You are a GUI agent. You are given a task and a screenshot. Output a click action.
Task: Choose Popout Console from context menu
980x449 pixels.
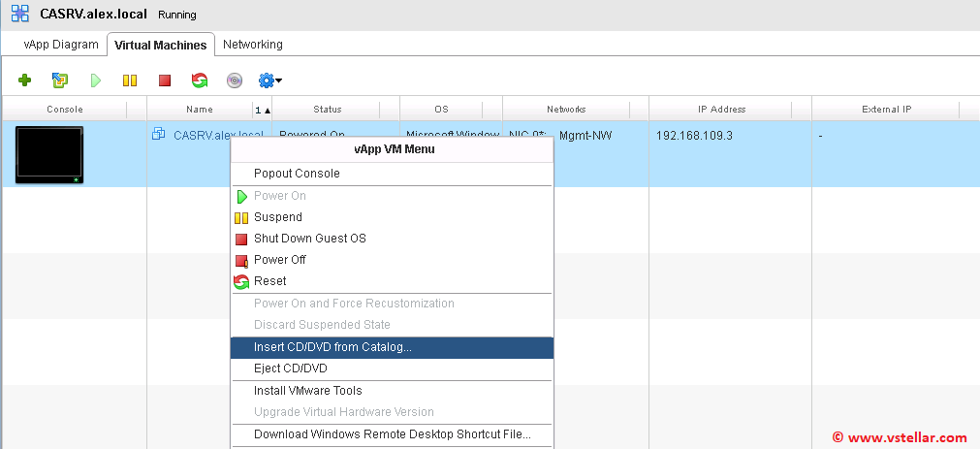pyautogui.click(x=297, y=174)
